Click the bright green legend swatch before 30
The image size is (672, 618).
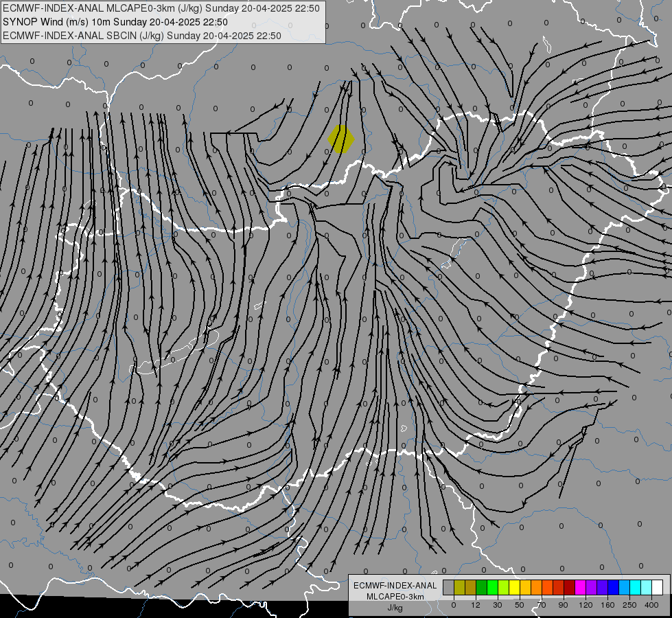[492, 587]
